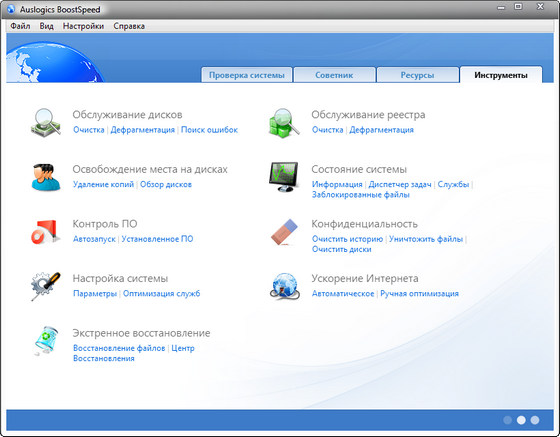Open Дефрагментация under Обслуживание реестра
The width and height of the screenshot is (560, 437).
tap(381, 130)
